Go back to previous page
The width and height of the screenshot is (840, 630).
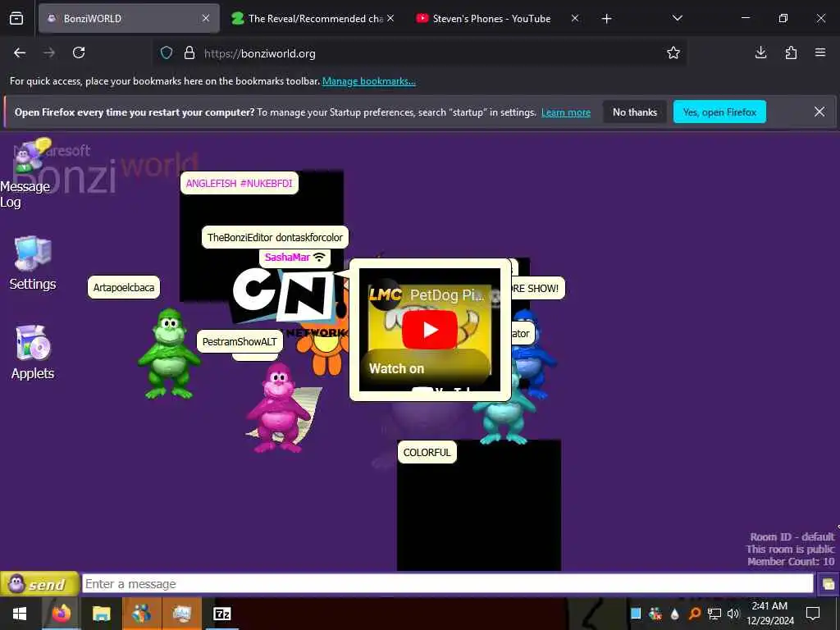(x=20, y=52)
